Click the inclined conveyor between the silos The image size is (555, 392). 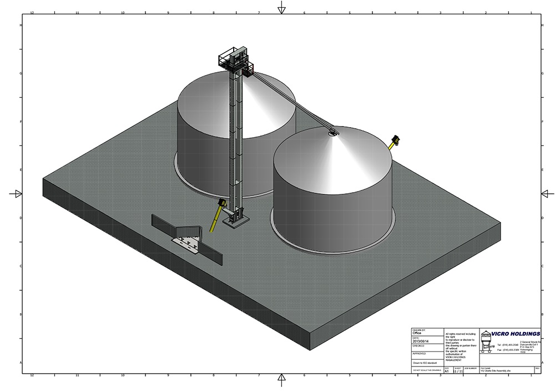293,103
